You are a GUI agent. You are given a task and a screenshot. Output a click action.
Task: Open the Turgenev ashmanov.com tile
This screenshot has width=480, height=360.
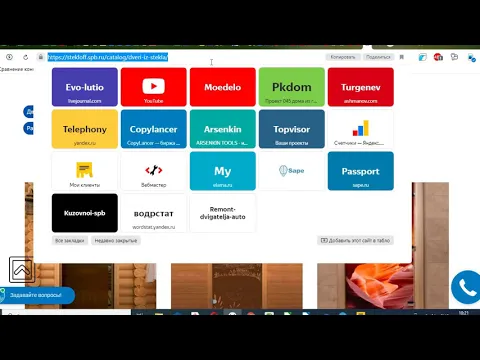point(361,87)
